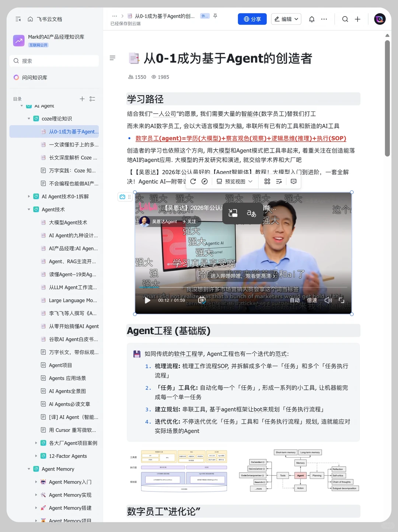Viewport: 398px width, 532px height.
Task: Click the 互联网公开 badge
Action: pos(38,45)
